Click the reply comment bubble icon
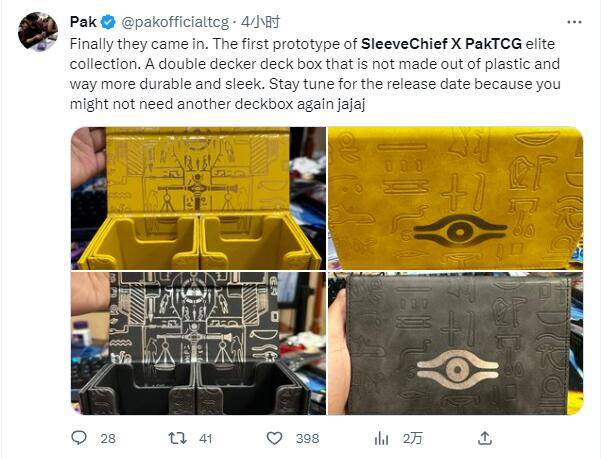 coord(79,438)
